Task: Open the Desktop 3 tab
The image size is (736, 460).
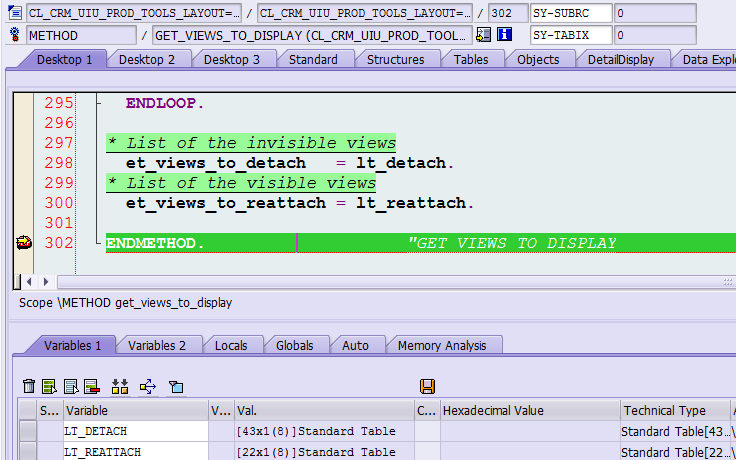Action: point(232,60)
